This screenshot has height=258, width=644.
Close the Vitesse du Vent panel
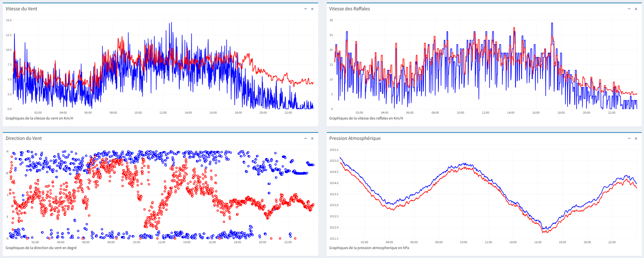click(x=312, y=9)
